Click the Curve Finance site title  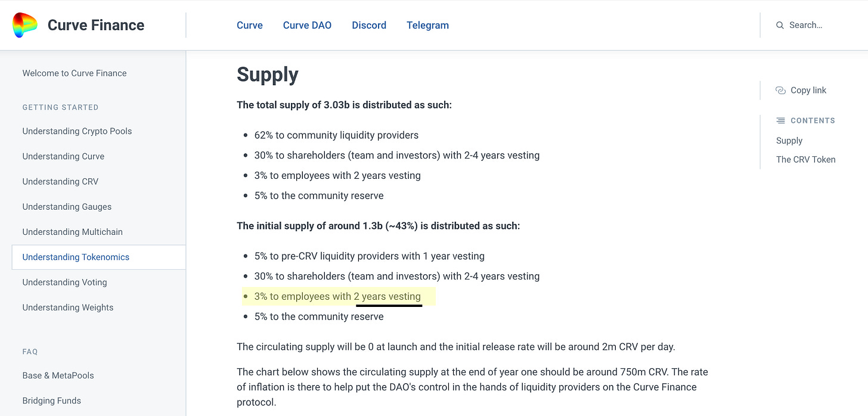tap(96, 25)
